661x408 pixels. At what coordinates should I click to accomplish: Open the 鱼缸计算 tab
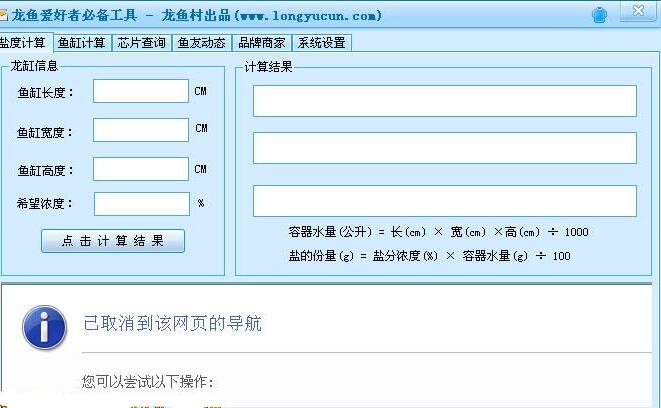click(x=81, y=43)
